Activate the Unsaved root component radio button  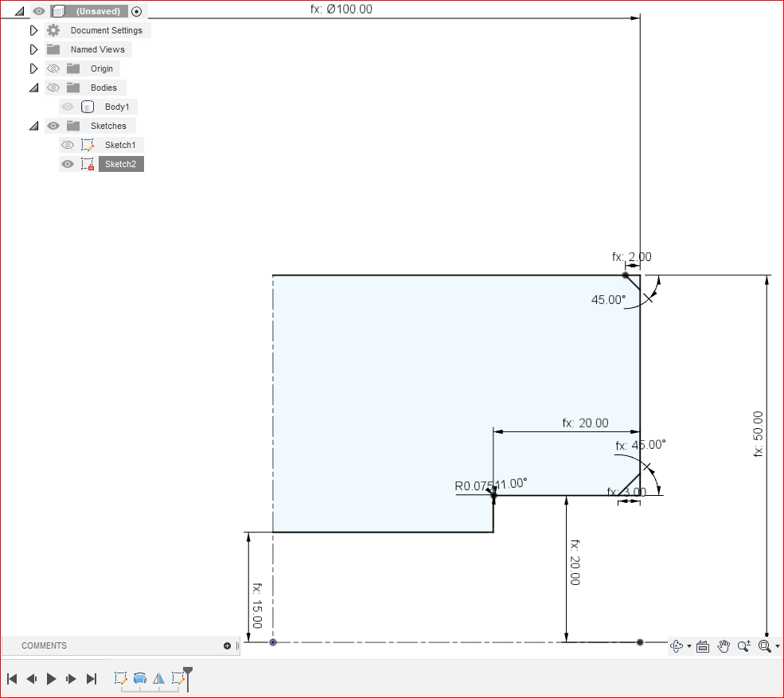point(135,11)
